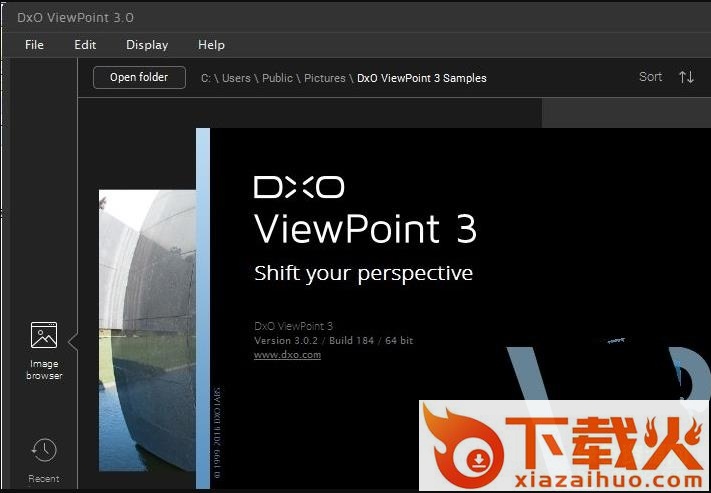Open the www.dxo.com link
The image size is (711, 493).
coord(287,355)
